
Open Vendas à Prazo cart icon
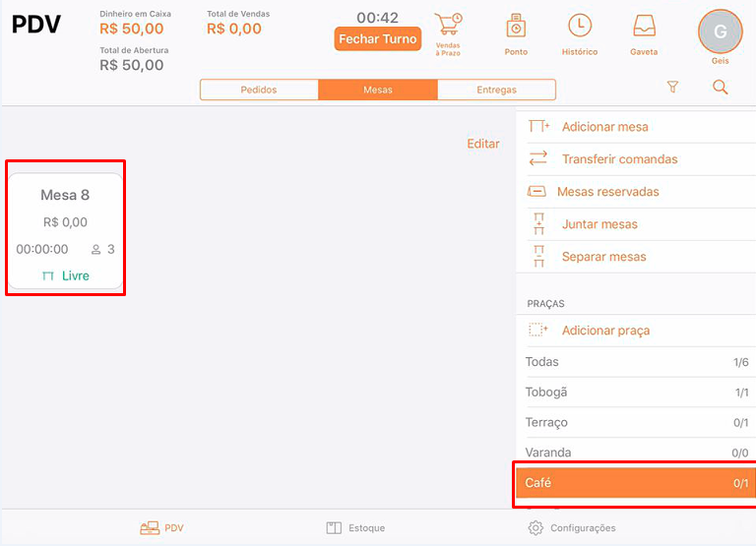click(x=449, y=25)
